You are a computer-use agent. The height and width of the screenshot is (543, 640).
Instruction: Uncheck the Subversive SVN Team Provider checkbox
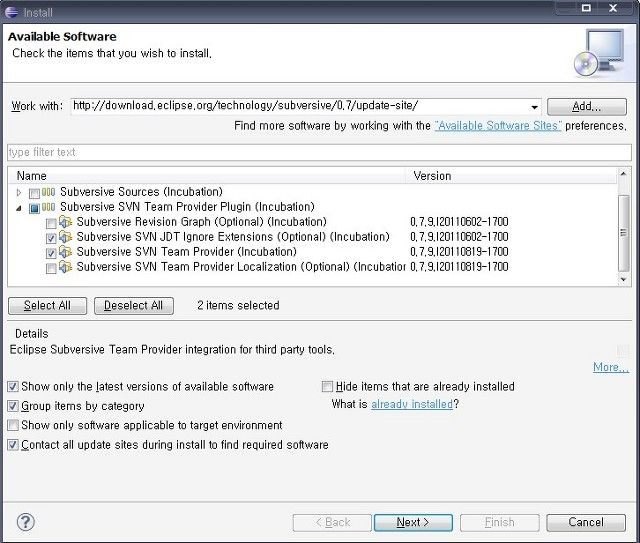click(51, 253)
